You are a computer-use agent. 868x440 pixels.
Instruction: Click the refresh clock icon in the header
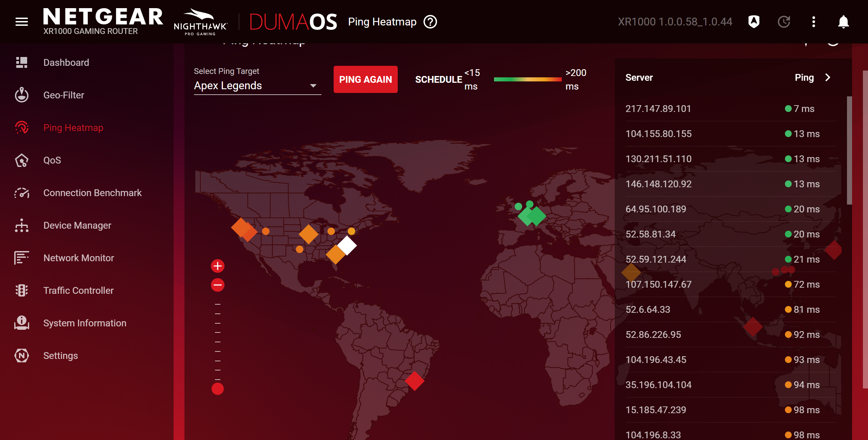coord(784,22)
